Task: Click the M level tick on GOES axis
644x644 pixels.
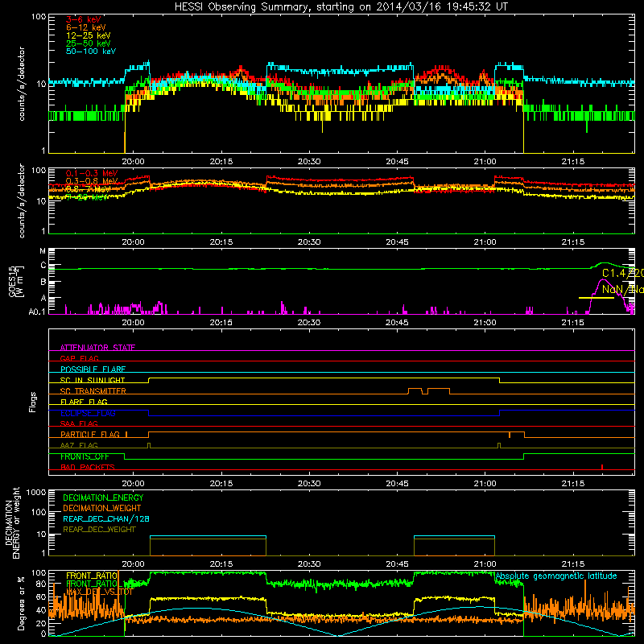Action: click(x=43, y=251)
